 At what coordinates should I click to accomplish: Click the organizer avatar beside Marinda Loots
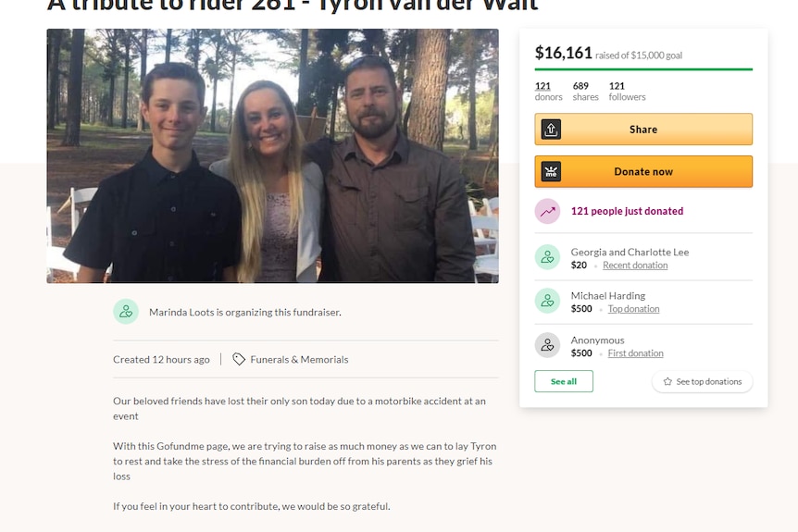click(126, 311)
